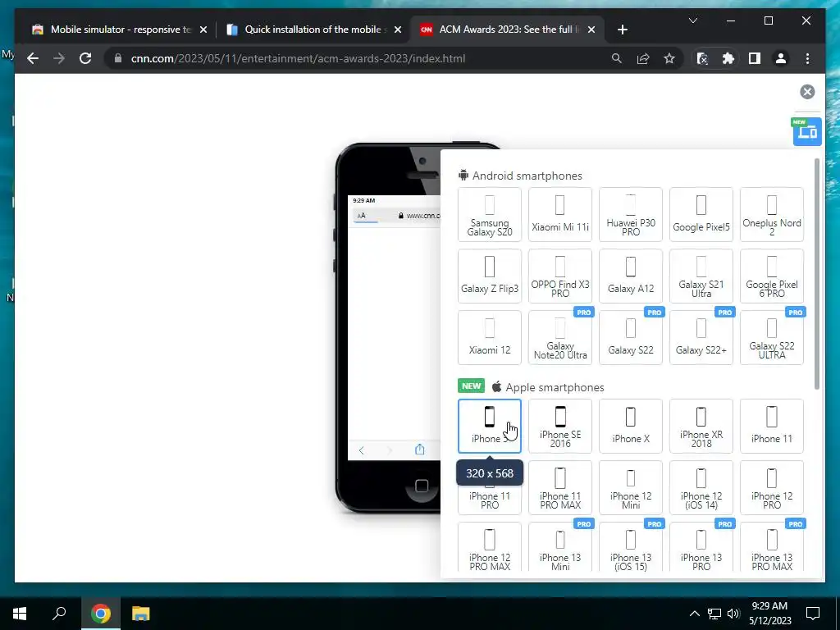Tap the simulated Safari AA button
The height and width of the screenshot is (630, 840).
click(362, 216)
